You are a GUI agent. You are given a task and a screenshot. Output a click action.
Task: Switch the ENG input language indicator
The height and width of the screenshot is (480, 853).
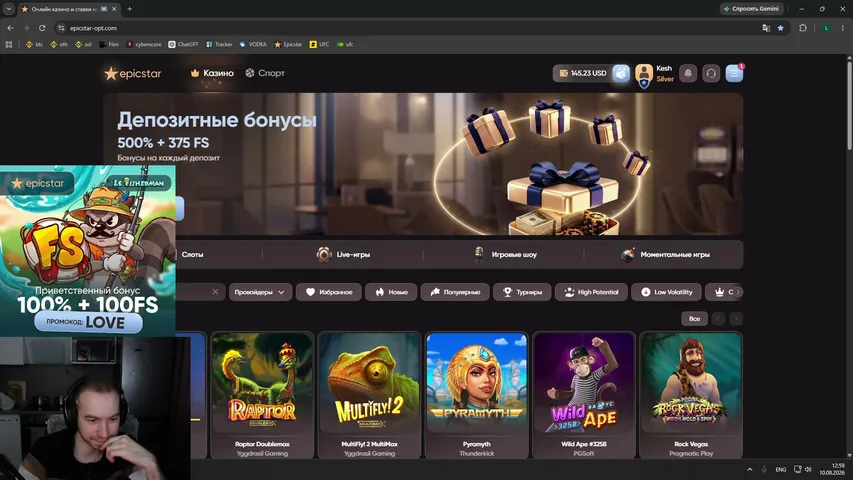[x=781, y=469]
